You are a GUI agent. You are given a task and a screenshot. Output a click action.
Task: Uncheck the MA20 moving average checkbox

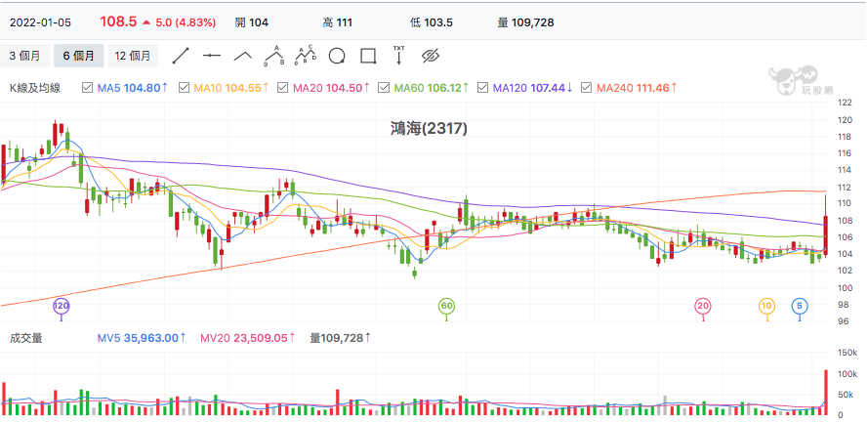(282, 88)
